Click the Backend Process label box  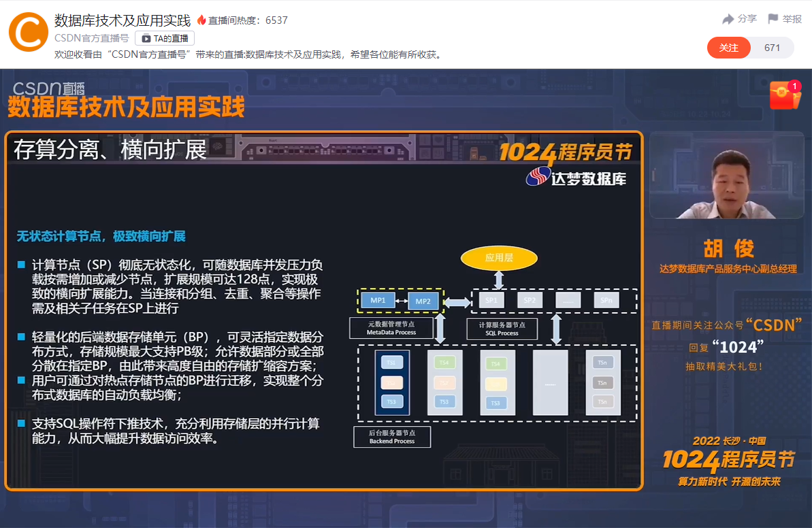tap(392, 437)
